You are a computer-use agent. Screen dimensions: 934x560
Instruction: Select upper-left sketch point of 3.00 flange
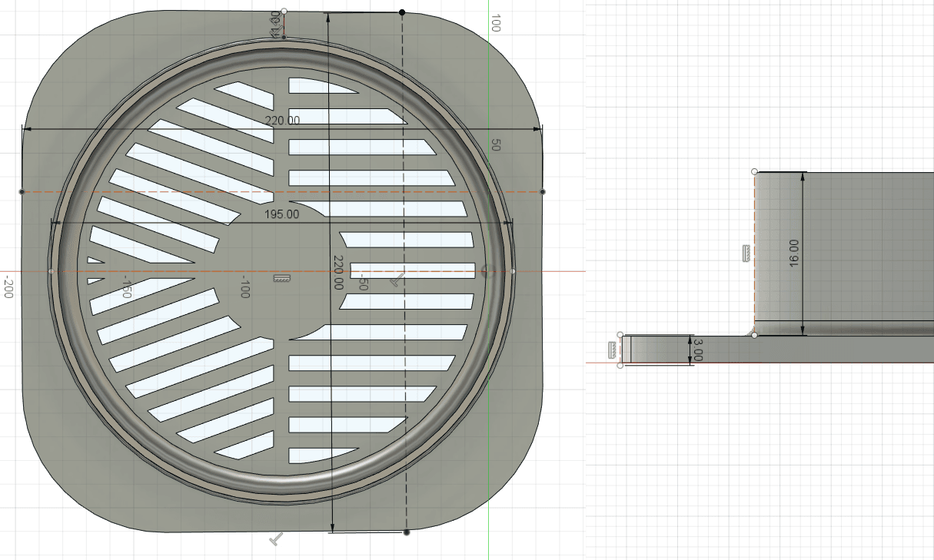[x=621, y=336]
